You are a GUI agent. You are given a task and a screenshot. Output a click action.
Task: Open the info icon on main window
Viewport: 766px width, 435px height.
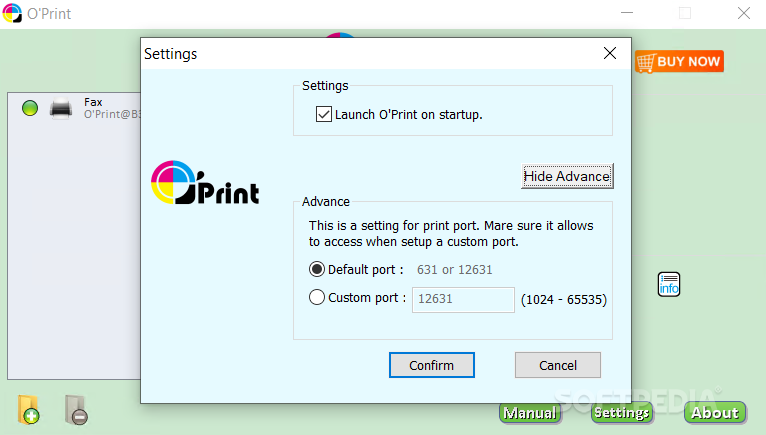tap(669, 284)
